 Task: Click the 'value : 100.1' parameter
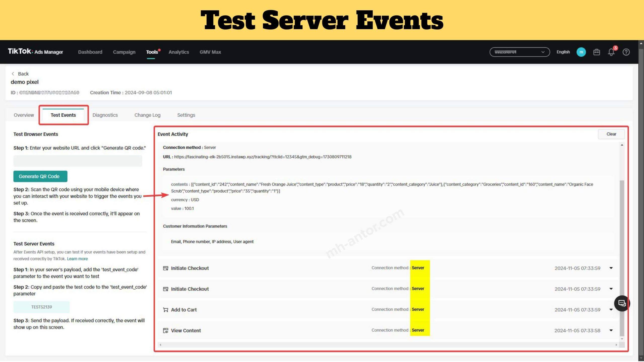pyautogui.click(x=182, y=208)
